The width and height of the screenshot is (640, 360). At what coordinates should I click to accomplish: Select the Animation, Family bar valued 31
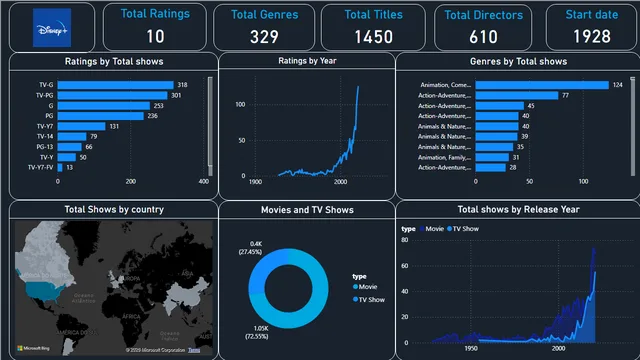pyautogui.click(x=492, y=157)
